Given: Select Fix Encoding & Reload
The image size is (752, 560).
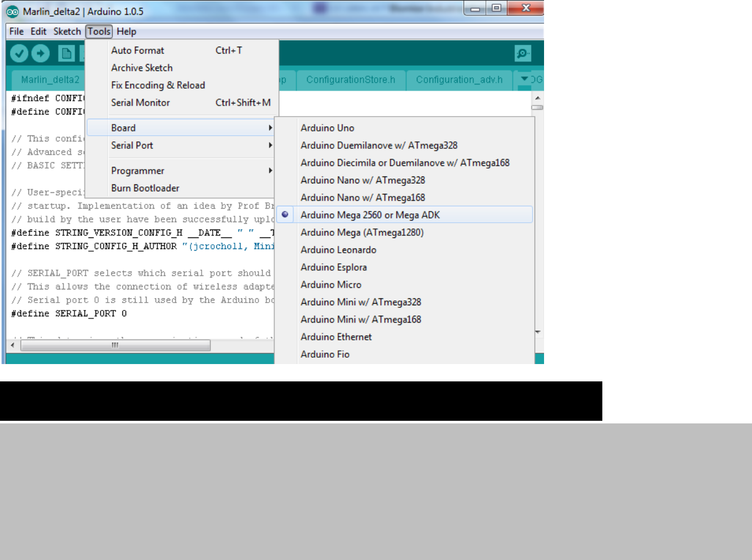Looking at the screenshot, I should 181,85.
